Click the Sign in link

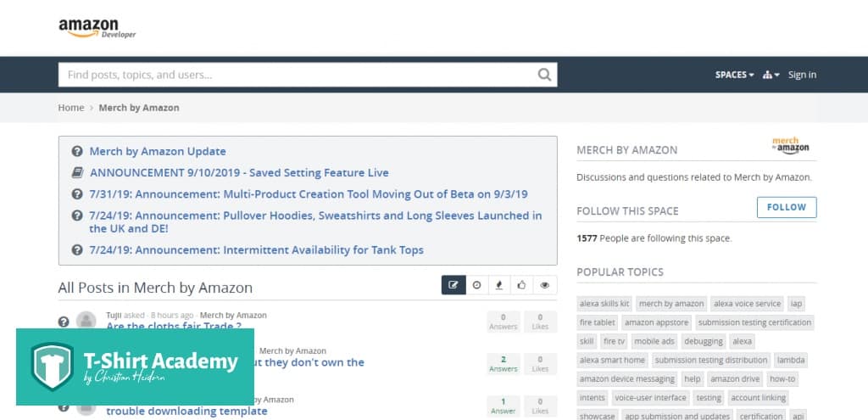(802, 75)
